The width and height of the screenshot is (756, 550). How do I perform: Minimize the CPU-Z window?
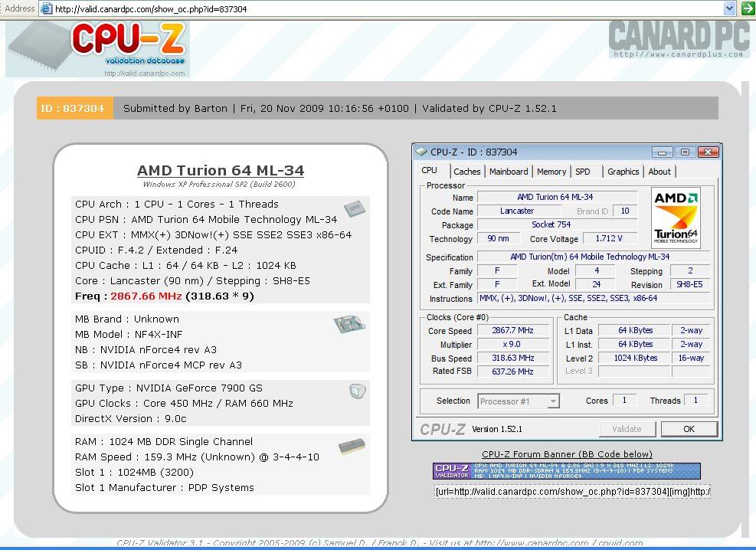click(662, 152)
